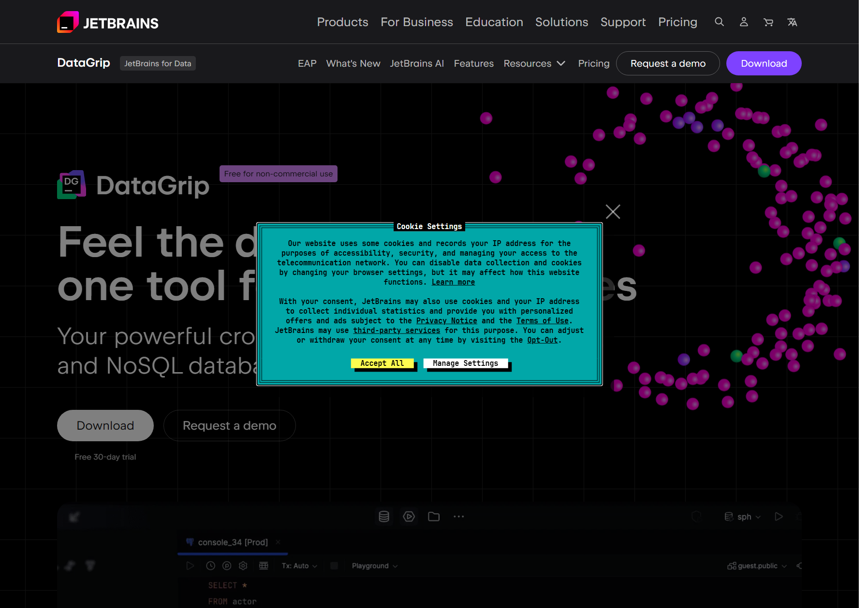
Task: Click the three-dots more icon in the preview
Action: pos(459,517)
